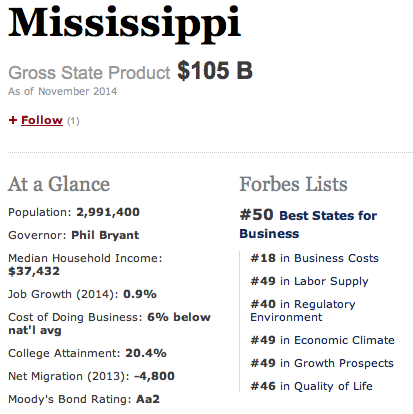Click the red plus icon beside Follow
Screen dimensions: 413x414
coord(13,120)
